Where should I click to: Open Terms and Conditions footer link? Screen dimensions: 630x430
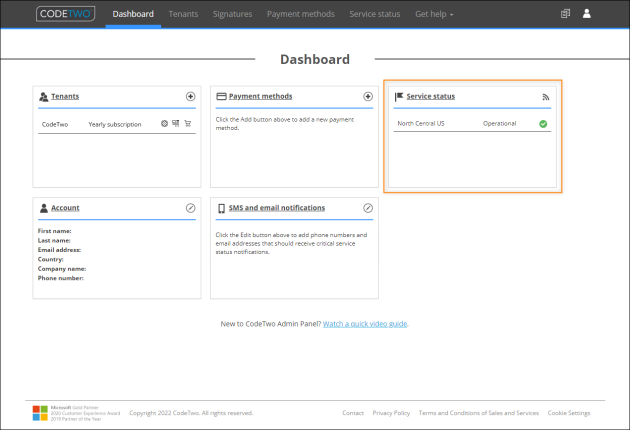[479, 413]
